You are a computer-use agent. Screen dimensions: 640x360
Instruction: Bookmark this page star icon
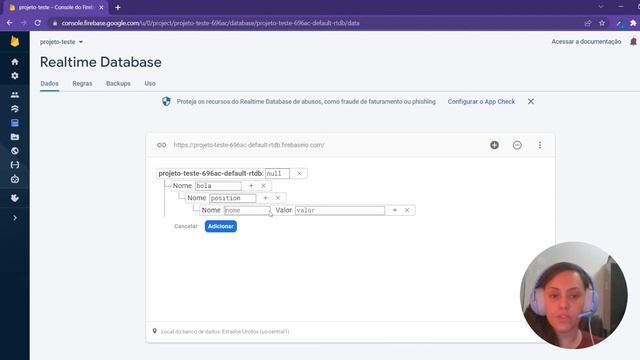[x=602, y=23]
